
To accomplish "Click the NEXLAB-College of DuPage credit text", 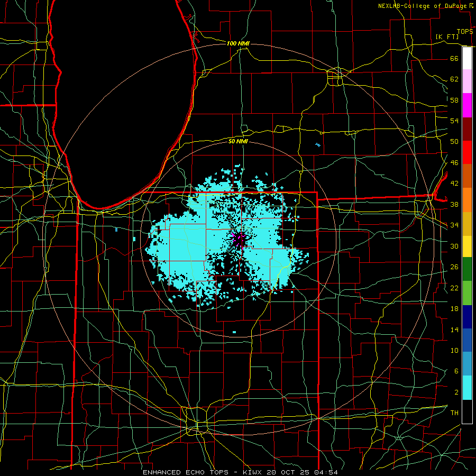I will (422, 6).
